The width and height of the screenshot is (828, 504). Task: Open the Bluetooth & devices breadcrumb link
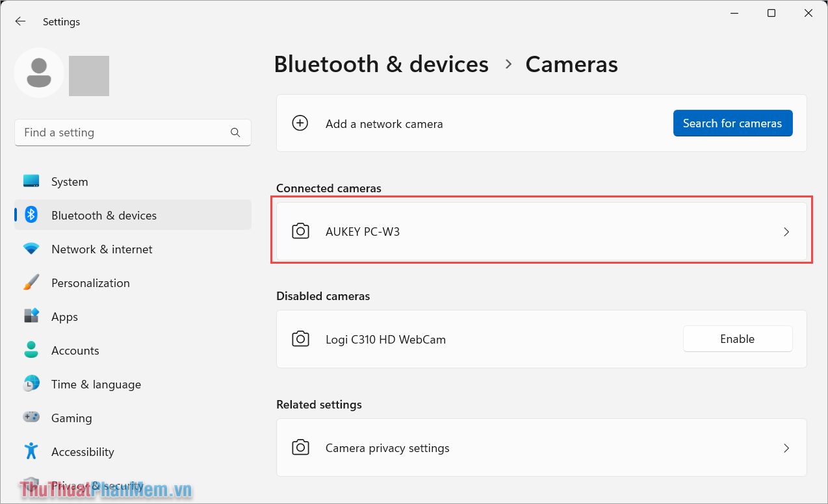(381, 64)
